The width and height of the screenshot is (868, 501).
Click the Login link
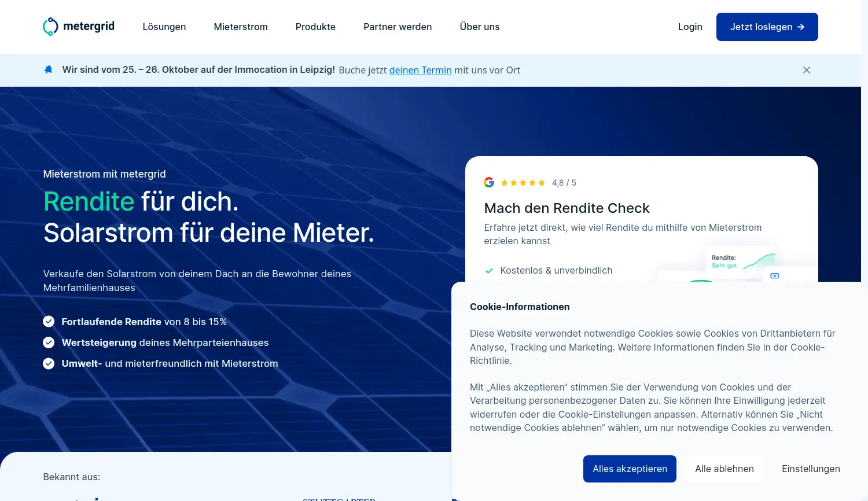(x=690, y=27)
